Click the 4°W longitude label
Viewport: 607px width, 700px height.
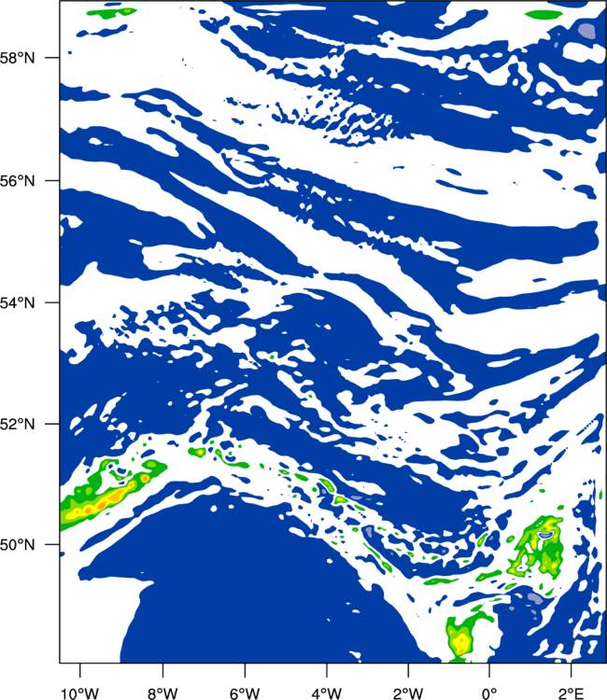tap(327, 693)
